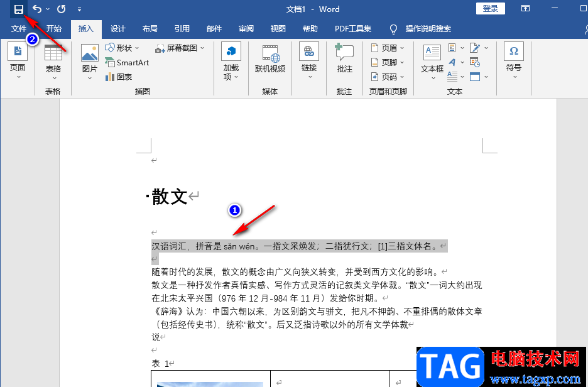Open the Signature Line dropdown arrow
Viewport: 588px width, 387px height.
486,48
